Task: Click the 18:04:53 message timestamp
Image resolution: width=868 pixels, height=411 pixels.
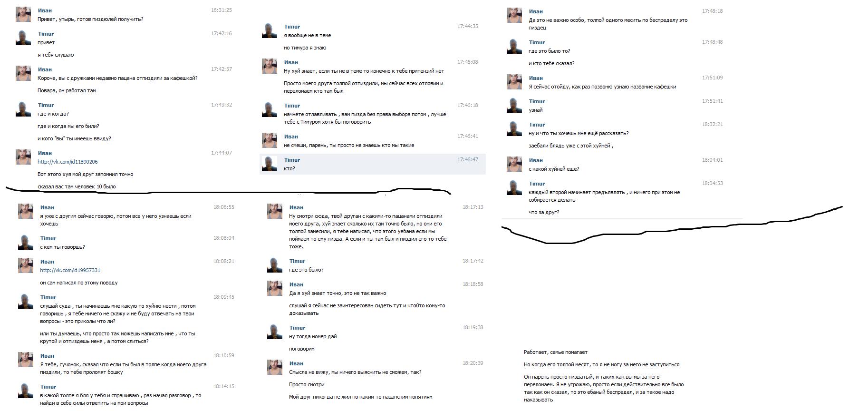Action: coord(712,184)
